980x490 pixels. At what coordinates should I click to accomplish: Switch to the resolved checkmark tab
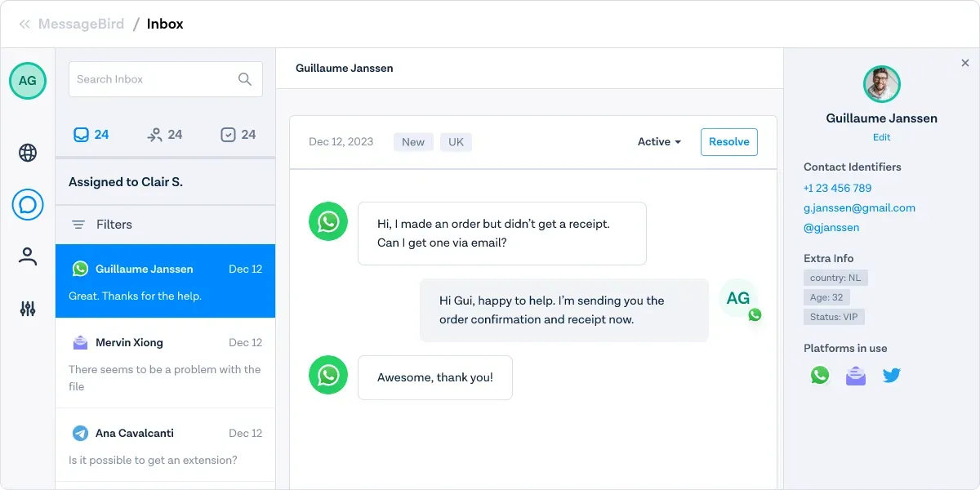[x=238, y=135]
